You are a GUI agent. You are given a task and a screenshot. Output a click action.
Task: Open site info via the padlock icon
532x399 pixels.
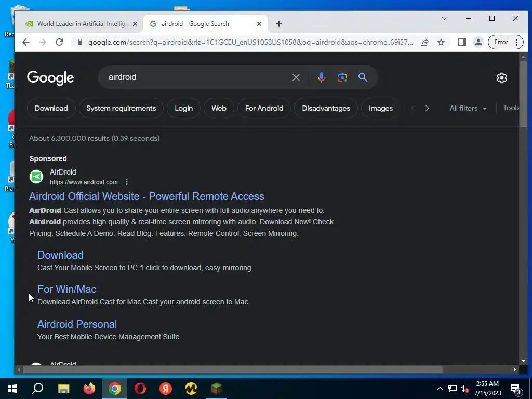(79, 42)
